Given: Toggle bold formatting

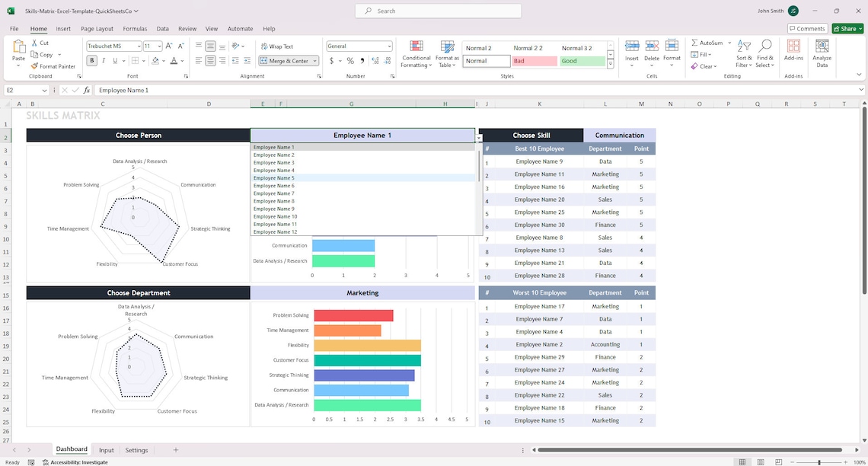Looking at the screenshot, I should click(91, 59).
